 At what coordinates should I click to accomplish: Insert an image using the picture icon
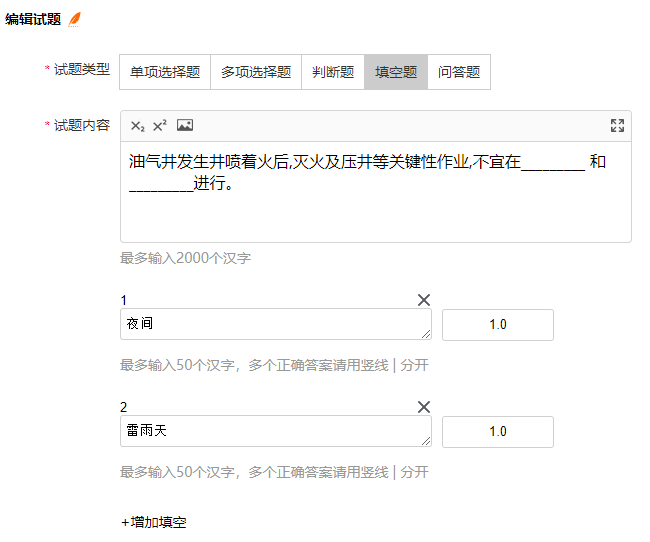(185, 125)
